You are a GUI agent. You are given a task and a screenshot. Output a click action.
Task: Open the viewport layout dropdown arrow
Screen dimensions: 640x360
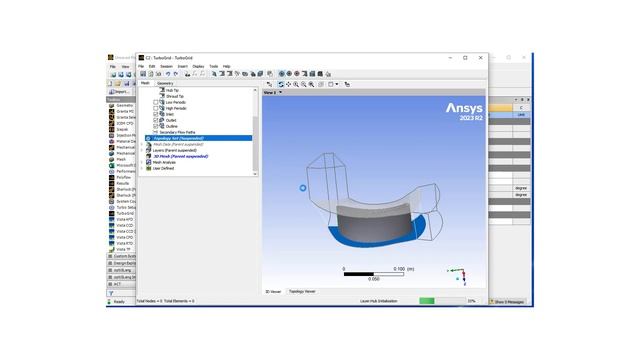click(x=336, y=84)
